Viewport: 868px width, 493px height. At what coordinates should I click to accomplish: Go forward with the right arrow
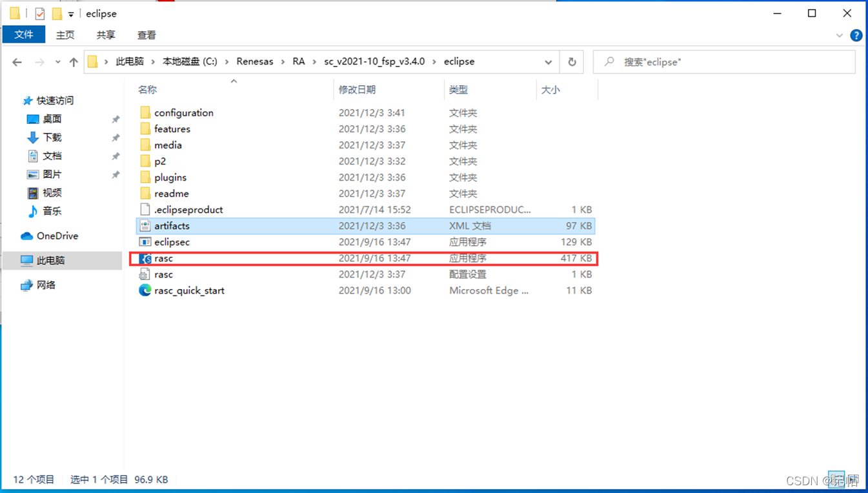(x=39, y=62)
